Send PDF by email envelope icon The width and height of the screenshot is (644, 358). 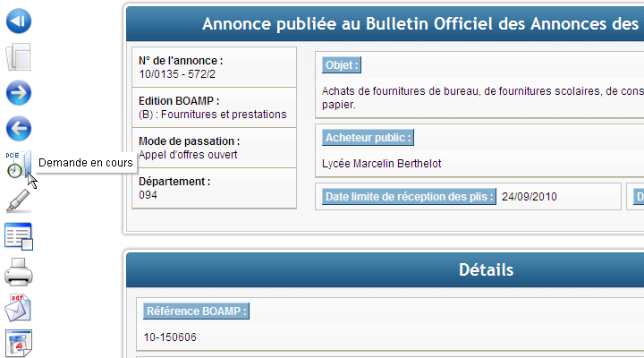18,308
